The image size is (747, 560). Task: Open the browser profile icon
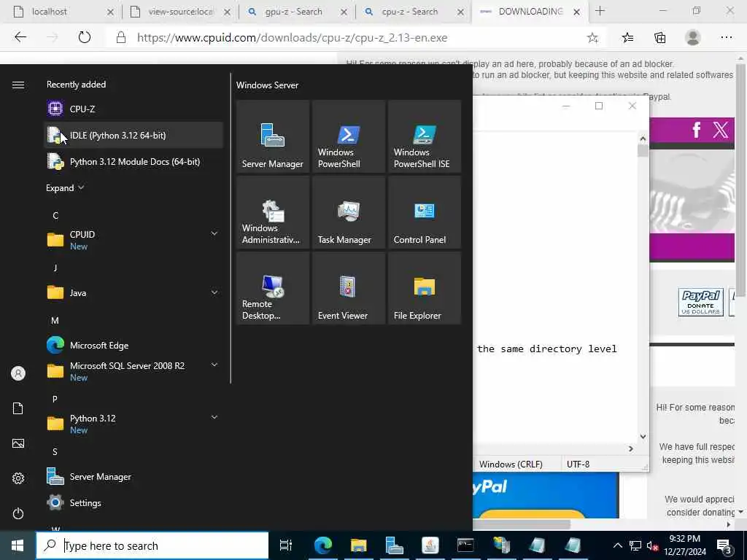pos(693,38)
